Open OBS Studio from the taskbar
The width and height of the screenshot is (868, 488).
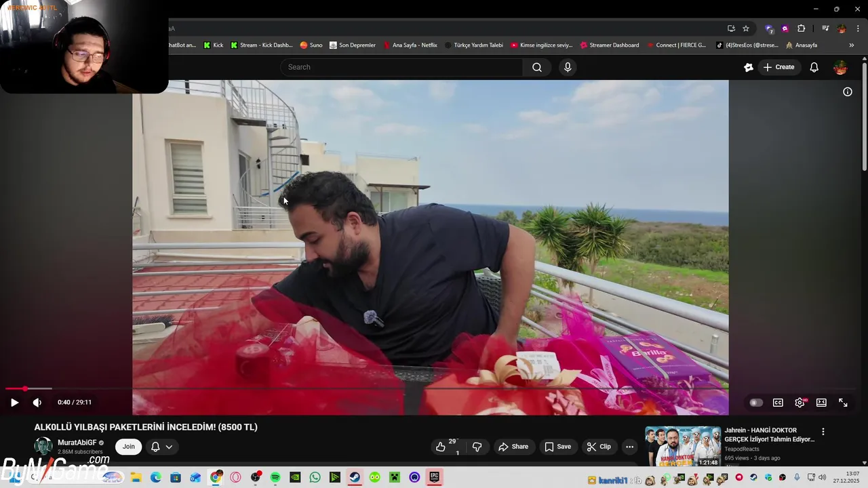[256, 478]
